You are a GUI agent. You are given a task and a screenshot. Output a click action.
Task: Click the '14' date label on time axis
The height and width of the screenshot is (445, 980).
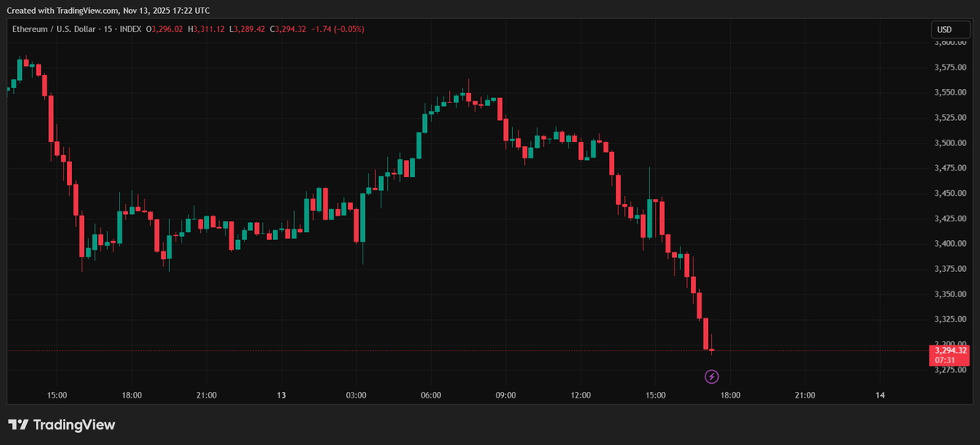(x=880, y=395)
